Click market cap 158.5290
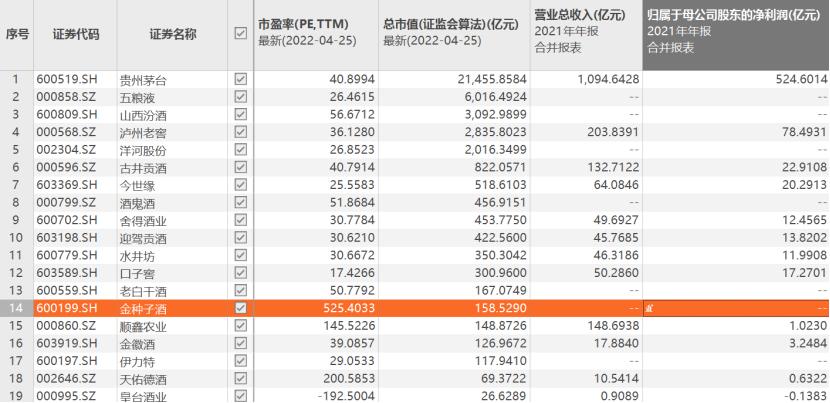The height and width of the screenshot is (403, 830). [502, 308]
